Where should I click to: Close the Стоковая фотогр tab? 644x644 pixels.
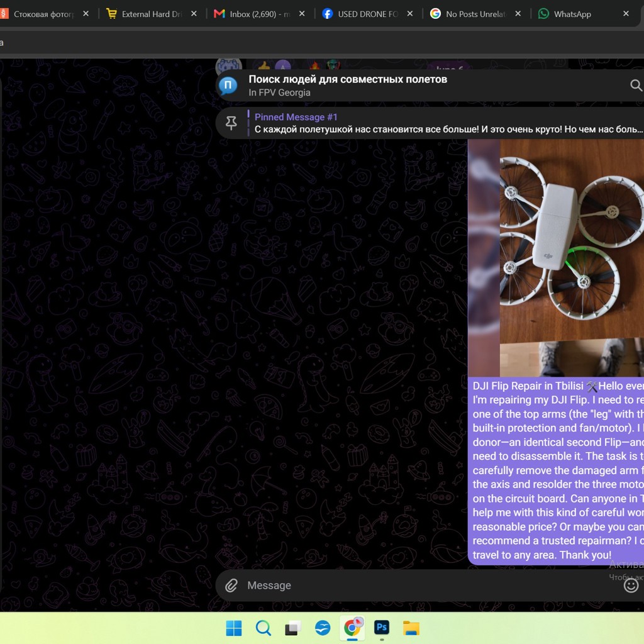86,14
